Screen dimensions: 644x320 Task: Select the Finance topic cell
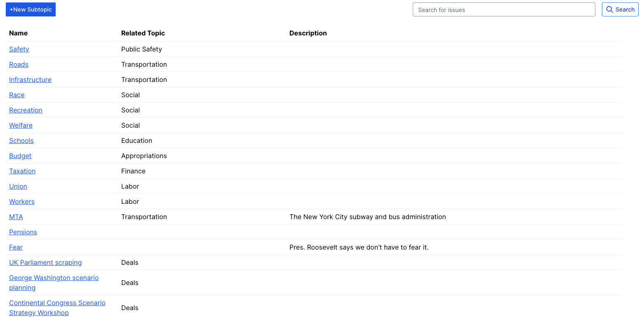pos(133,171)
